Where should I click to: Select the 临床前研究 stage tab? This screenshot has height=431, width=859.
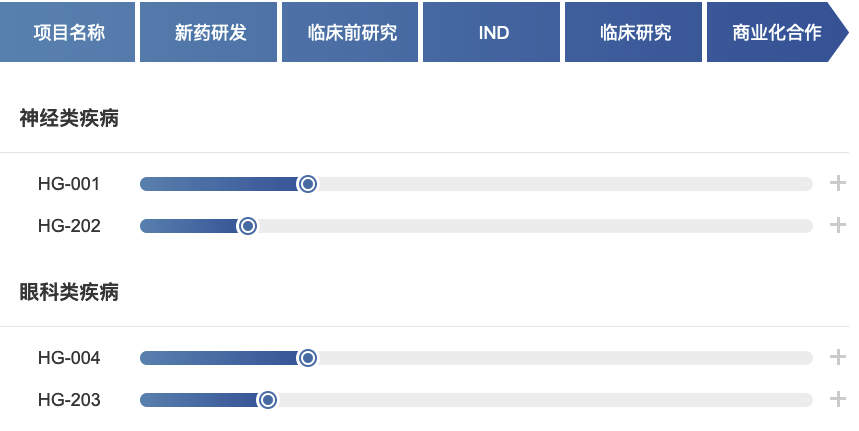point(352,32)
